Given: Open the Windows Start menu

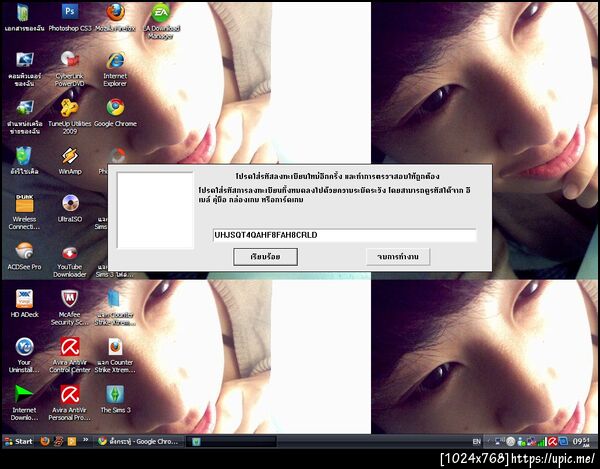Looking at the screenshot, I should [19, 441].
